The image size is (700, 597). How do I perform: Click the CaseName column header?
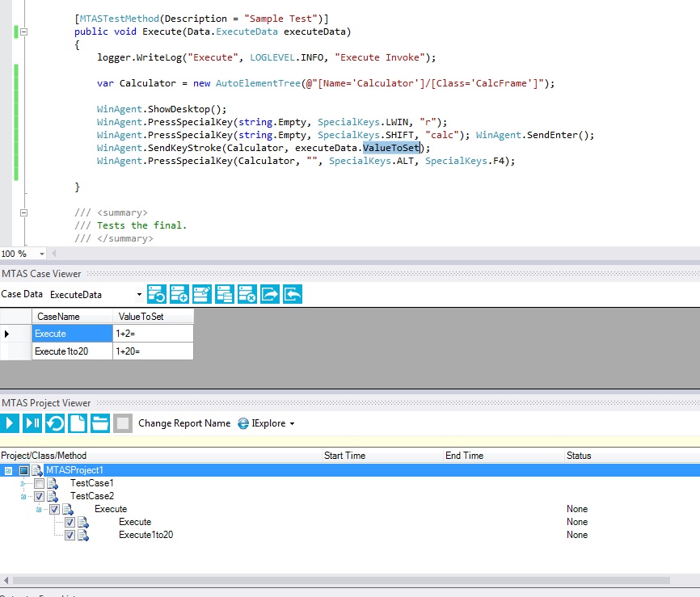[72, 317]
